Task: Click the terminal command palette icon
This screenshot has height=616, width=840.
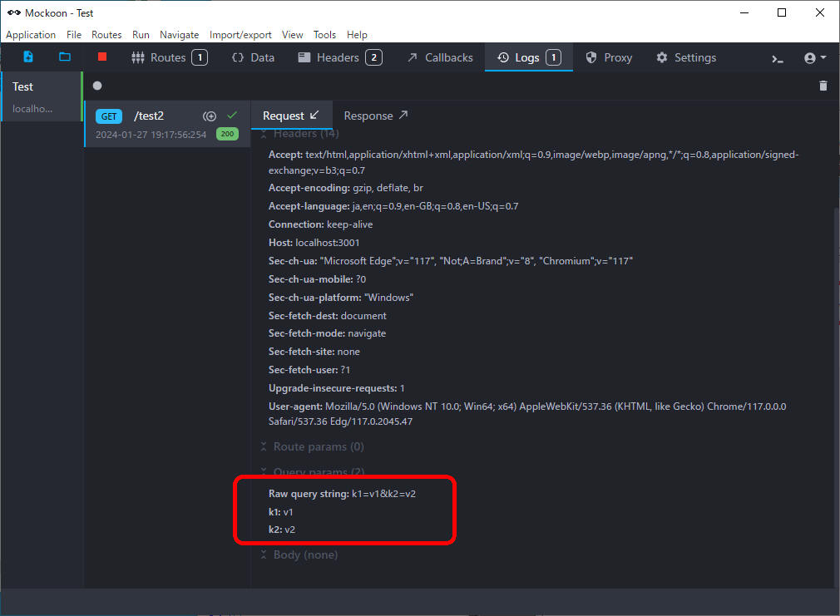Action: point(778,58)
